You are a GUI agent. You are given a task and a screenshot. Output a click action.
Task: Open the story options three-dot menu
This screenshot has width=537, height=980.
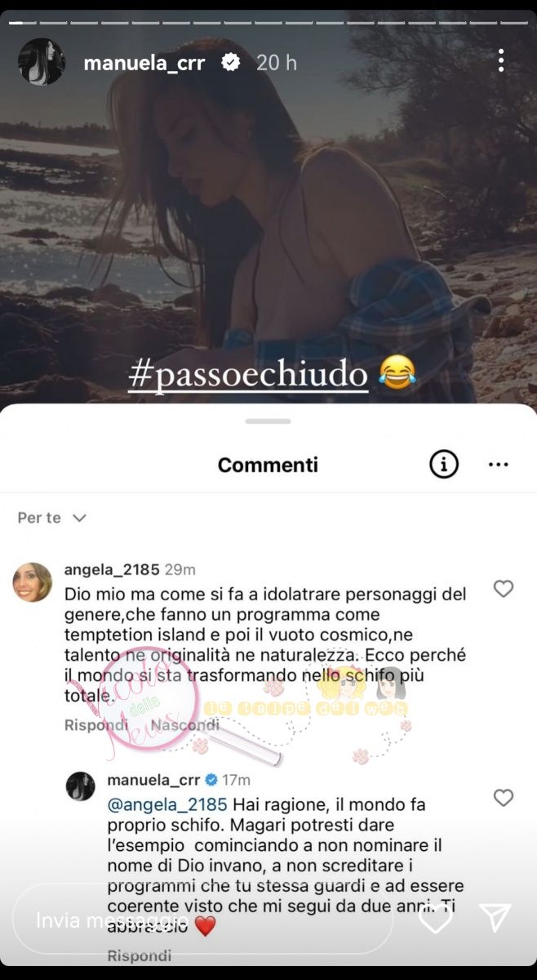coord(501,60)
